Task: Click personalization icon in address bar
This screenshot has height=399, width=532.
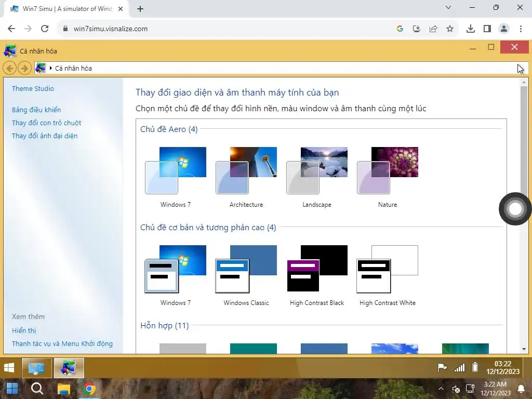Action: (41, 68)
